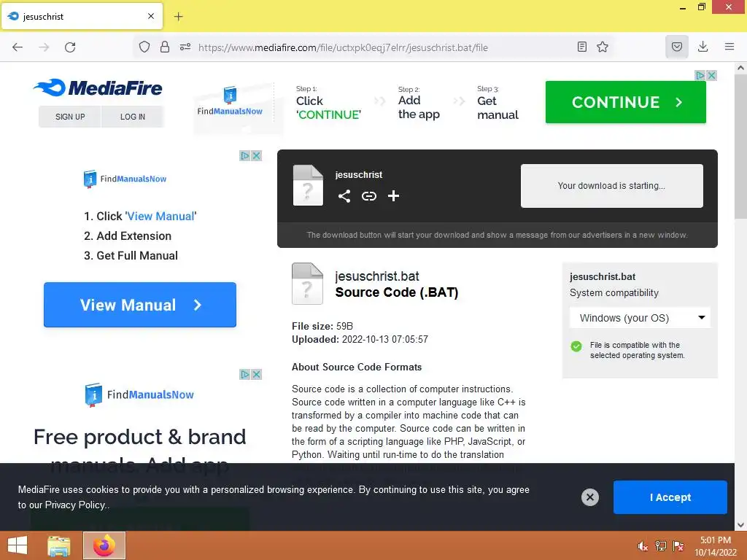This screenshot has width=747, height=560.
Task: Click the address bar URL field
Action: (x=343, y=47)
